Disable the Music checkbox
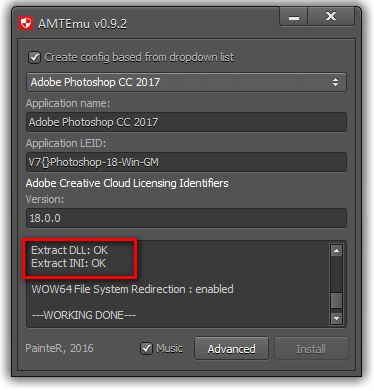 point(147,348)
